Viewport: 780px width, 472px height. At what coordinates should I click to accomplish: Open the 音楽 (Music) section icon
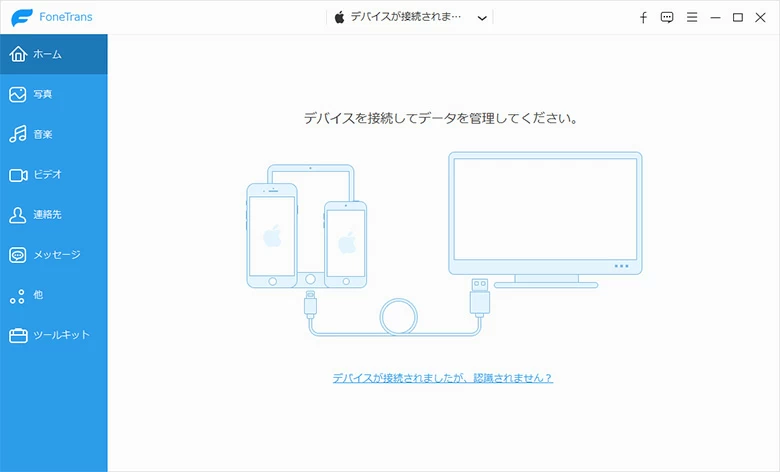pyautogui.click(x=18, y=134)
